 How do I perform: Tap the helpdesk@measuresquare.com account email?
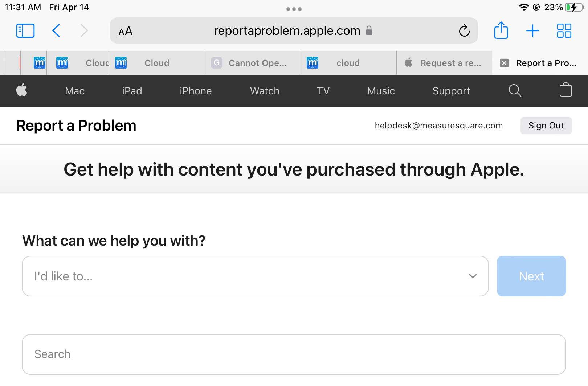pyautogui.click(x=439, y=126)
